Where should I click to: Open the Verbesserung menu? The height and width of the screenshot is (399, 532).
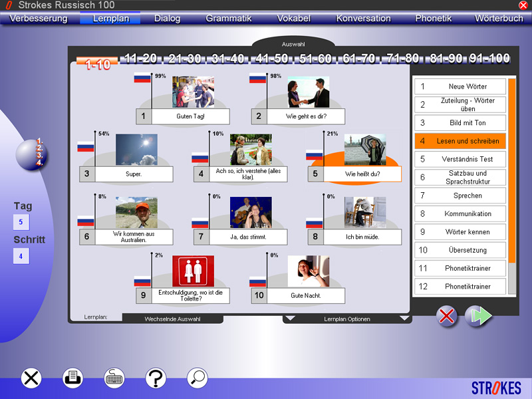tap(39, 19)
